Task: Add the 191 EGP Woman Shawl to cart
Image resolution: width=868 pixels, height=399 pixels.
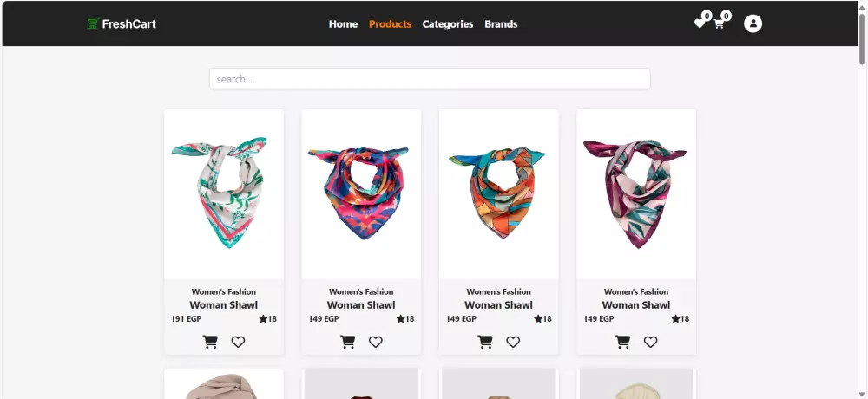Action: click(x=210, y=342)
